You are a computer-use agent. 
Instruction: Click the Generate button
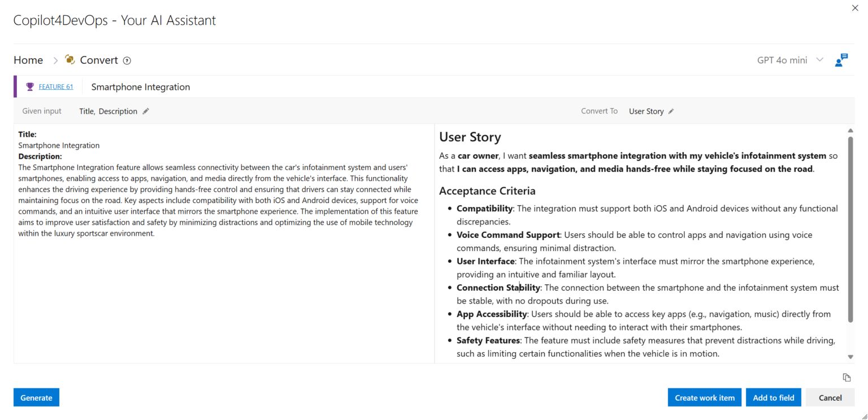click(36, 397)
